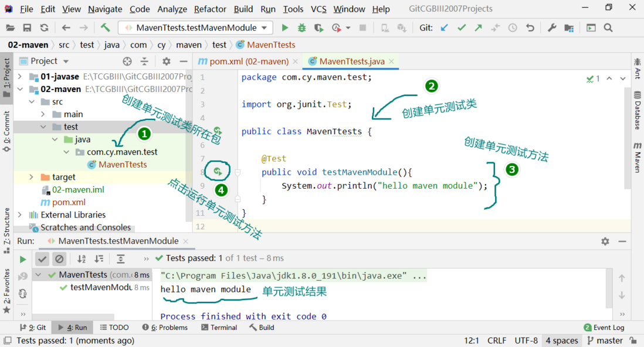Open the VCS menu

coord(318,9)
